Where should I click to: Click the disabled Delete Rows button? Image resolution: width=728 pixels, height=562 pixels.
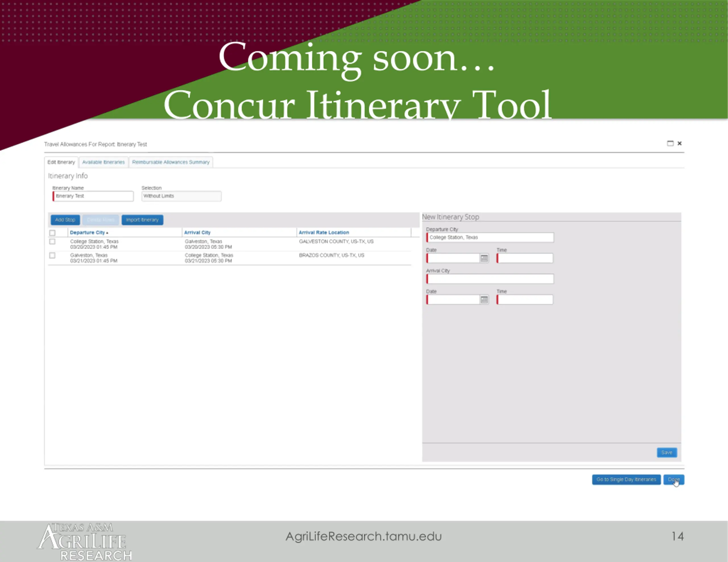click(101, 220)
